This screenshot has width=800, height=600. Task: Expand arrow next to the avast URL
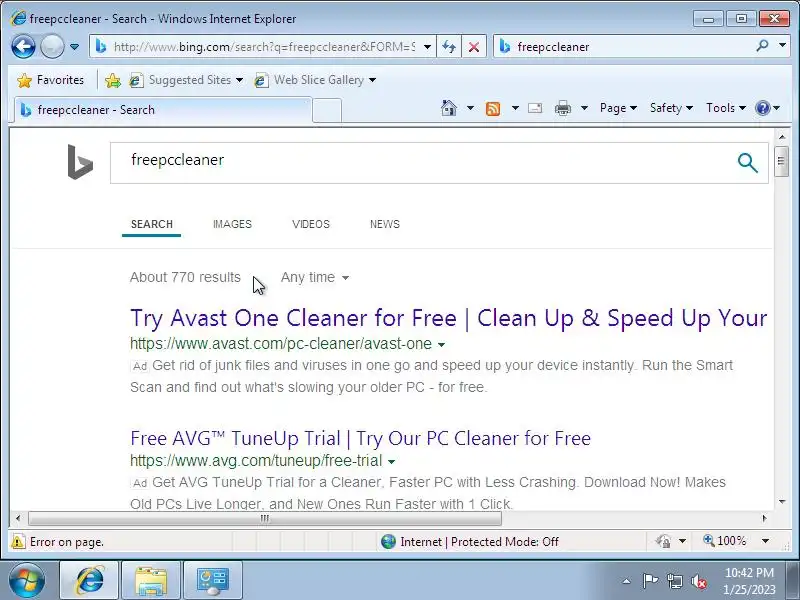pyautogui.click(x=441, y=345)
